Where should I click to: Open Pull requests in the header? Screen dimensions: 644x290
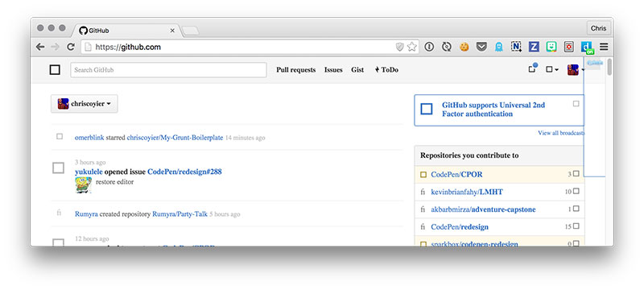[x=295, y=70]
